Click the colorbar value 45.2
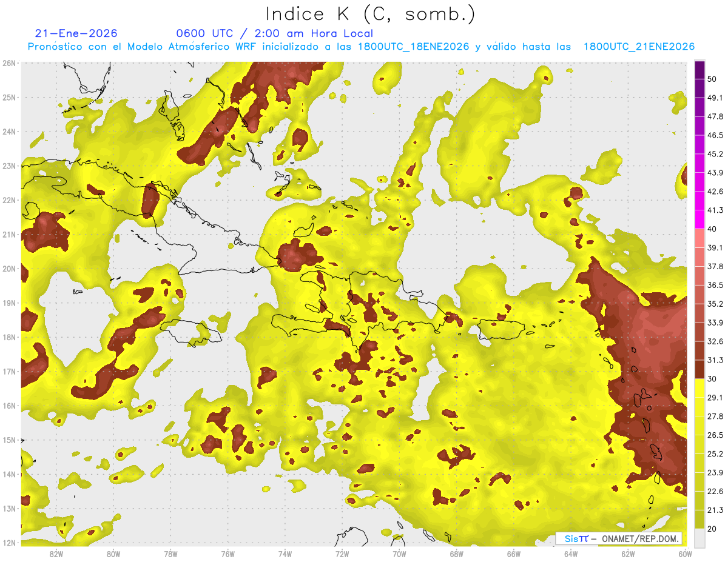728x562 pixels. 715,154
